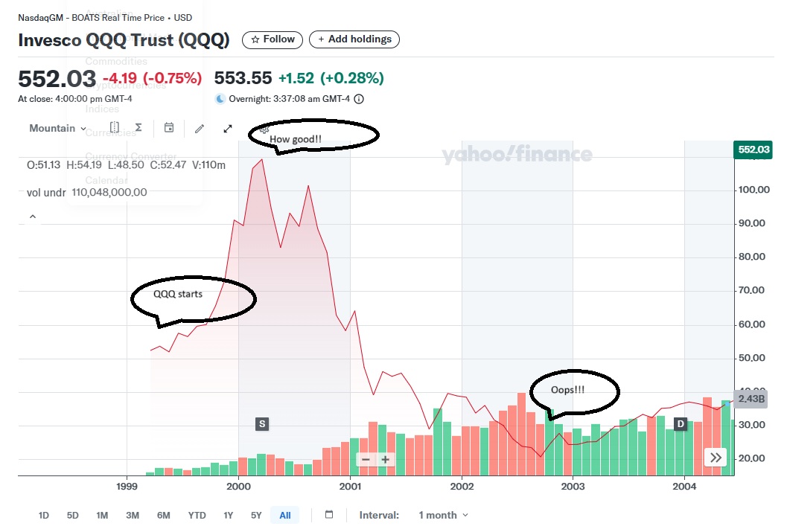787x532 pixels.
Task: Open the date range calendar icon
Action: point(330,515)
